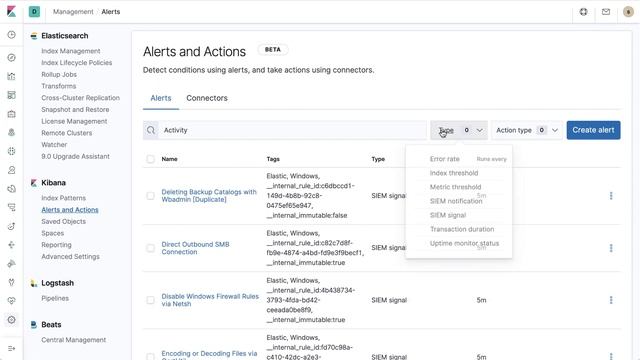This screenshot has height=360, width=640.
Task: Open Watcher page
Action: [x=54, y=145]
